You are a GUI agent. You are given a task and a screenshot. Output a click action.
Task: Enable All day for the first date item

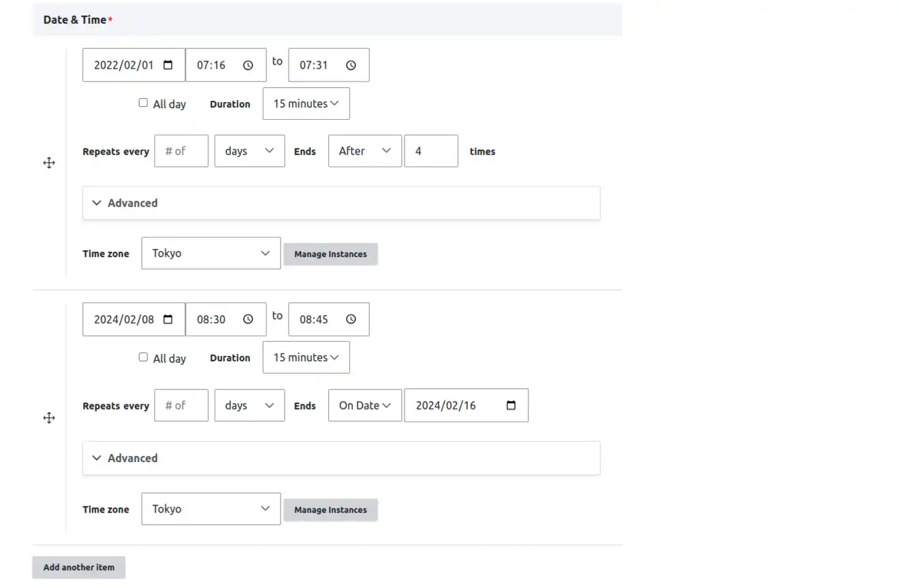pos(143,103)
